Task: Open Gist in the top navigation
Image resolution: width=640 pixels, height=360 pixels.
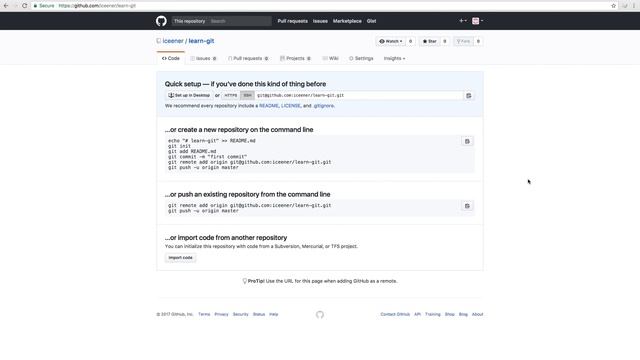Action: 371,21
